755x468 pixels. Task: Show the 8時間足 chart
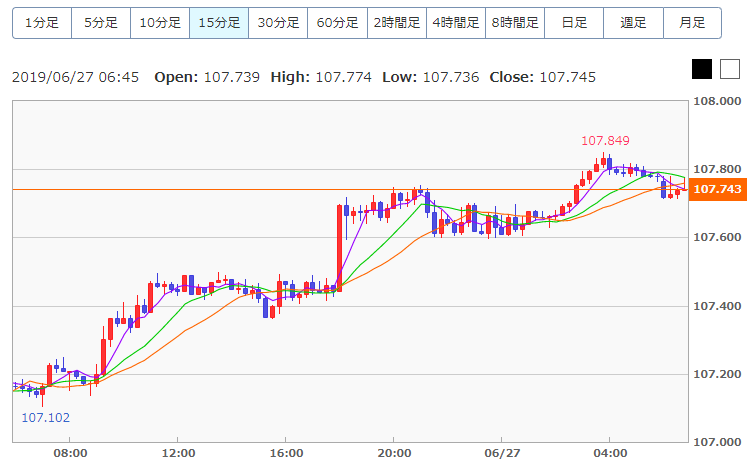pyautogui.click(x=515, y=23)
